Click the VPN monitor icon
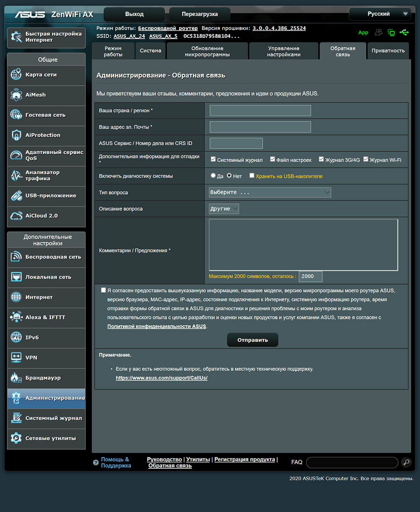Screen dimensions: 420x512 16,358
